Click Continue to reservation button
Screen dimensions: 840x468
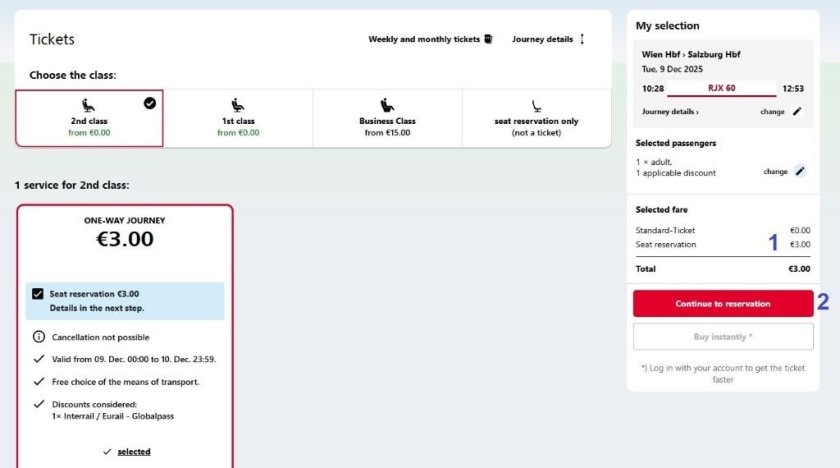pos(723,304)
